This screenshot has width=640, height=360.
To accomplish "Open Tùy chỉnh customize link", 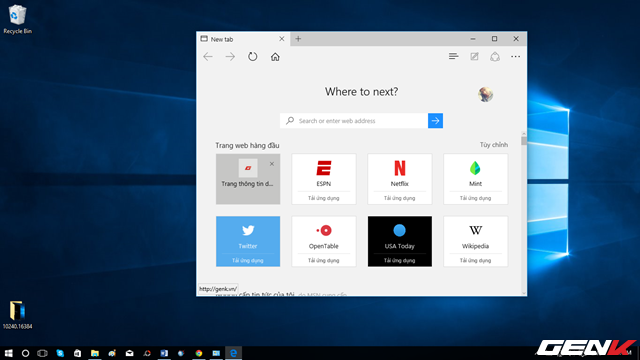I will pos(494,145).
